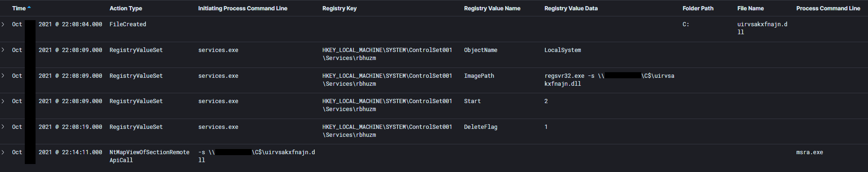Click the Folder Path column header

698,8
